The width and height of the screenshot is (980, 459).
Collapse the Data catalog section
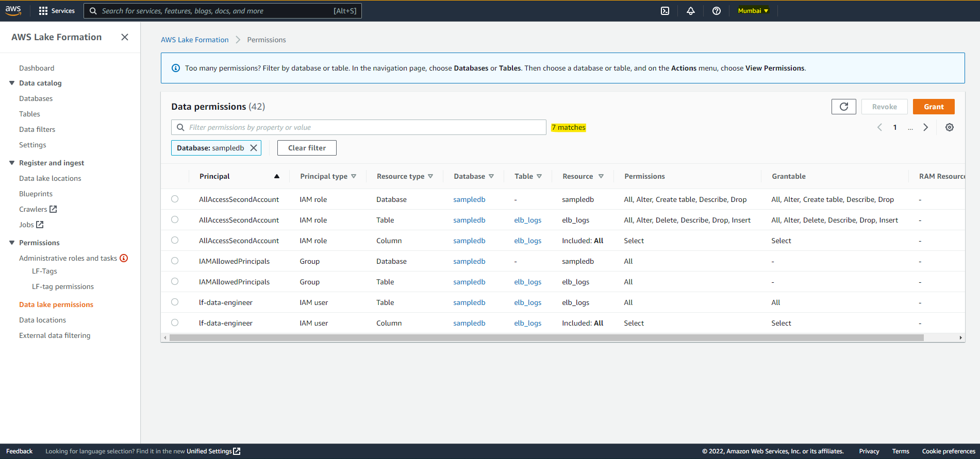click(x=12, y=83)
